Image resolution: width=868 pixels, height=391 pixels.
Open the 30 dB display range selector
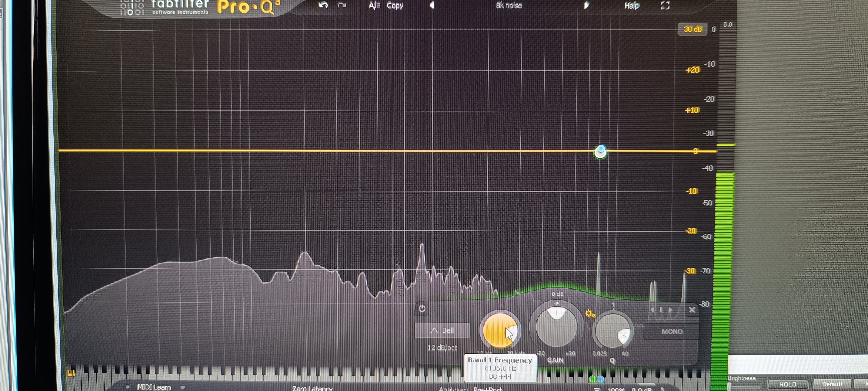(x=692, y=29)
